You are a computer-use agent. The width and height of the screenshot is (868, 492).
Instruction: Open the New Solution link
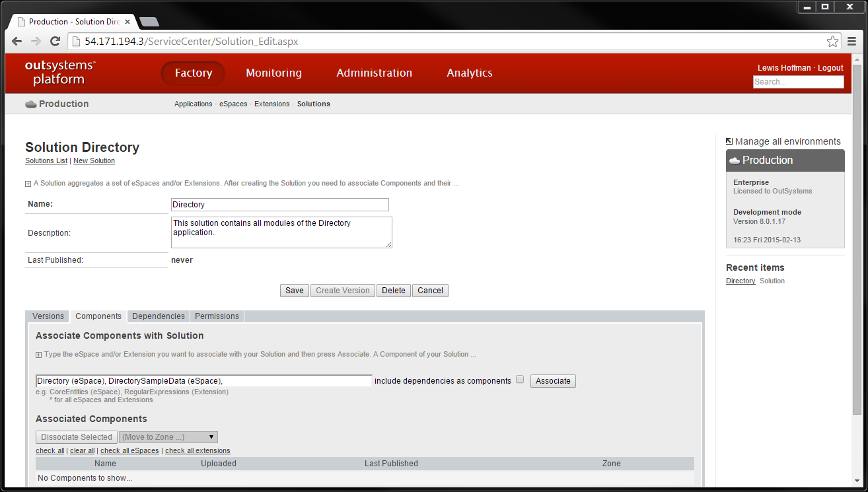click(x=94, y=160)
